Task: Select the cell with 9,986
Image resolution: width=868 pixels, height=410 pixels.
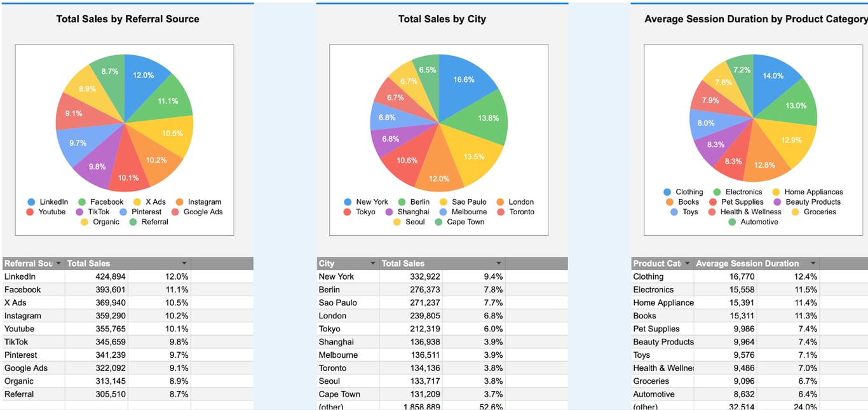Action: coord(725,329)
